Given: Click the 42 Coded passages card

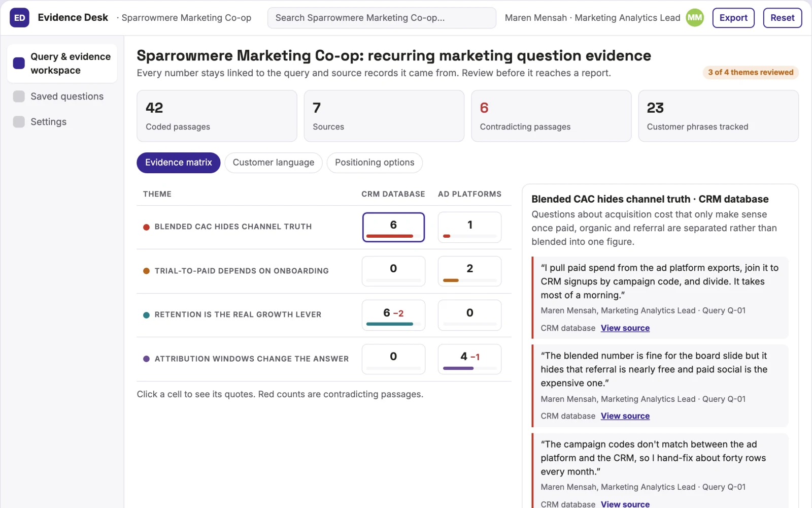Looking at the screenshot, I should [x=217, y=116].
